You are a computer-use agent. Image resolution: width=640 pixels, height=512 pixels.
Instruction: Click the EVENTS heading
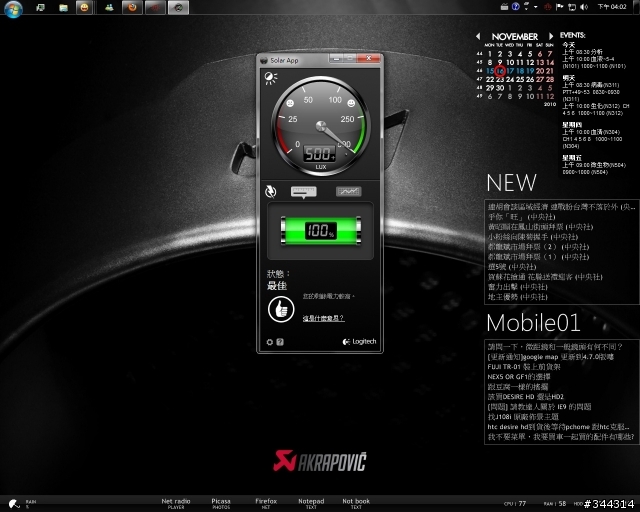pyautogui.click(x=572, y=36)
